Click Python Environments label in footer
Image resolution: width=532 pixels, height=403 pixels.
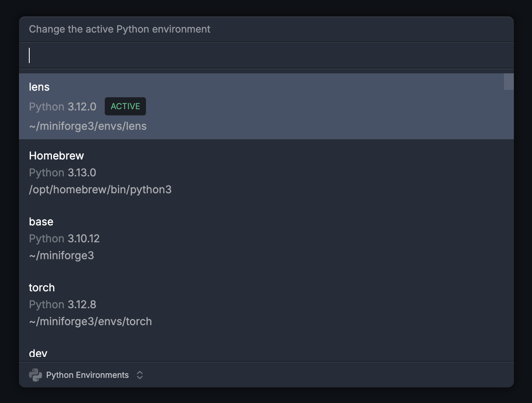87,375
